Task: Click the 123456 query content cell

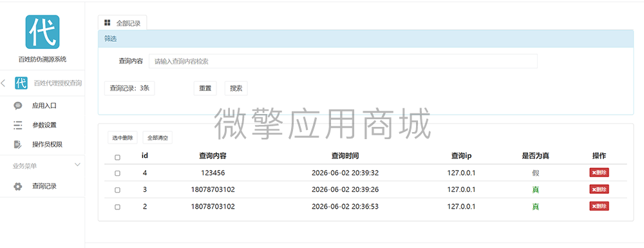Action: click(213, 173)
